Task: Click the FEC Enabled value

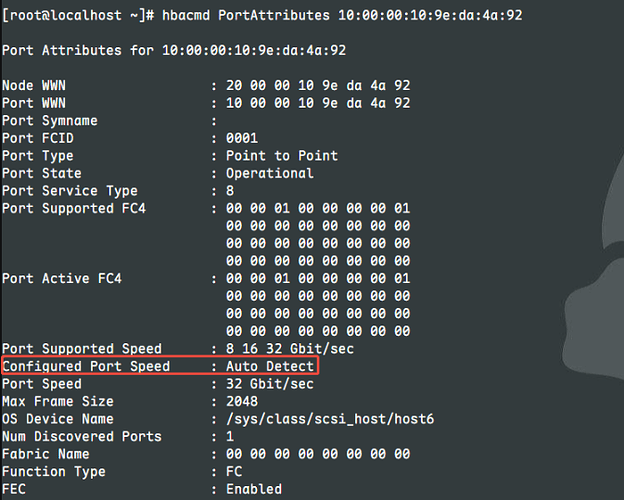Action: [x=254, y=489]
